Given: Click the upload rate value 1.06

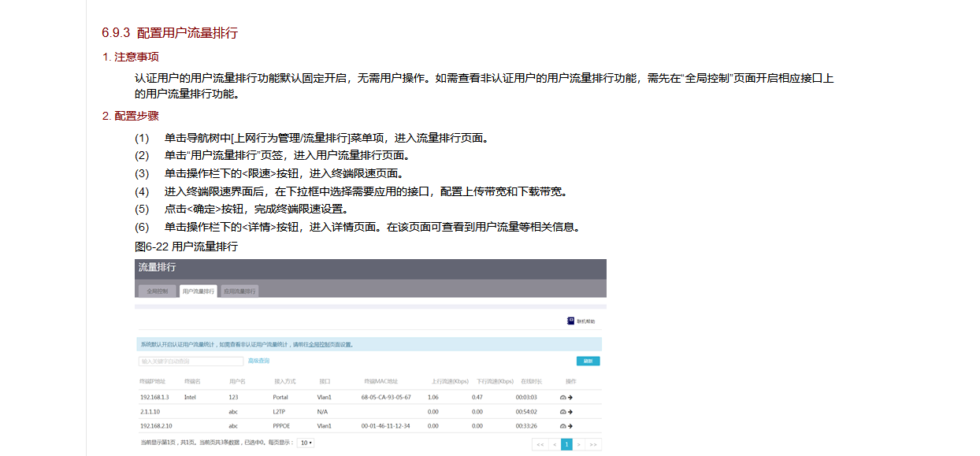Looking at the screenshot, I should pyautogui.click(x=432, y=398).
